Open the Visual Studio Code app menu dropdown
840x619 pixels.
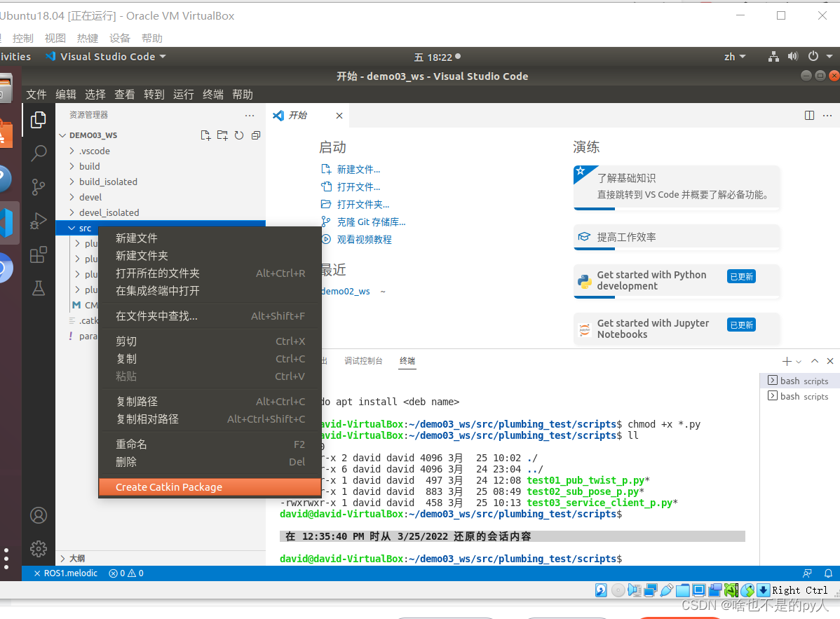click(x=106, y=56)
